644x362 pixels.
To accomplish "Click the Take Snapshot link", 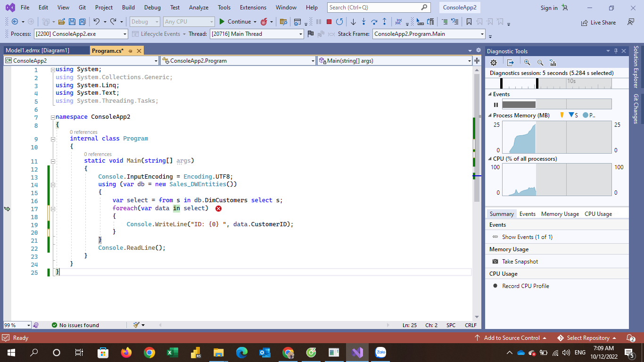I will coord(520,262).
